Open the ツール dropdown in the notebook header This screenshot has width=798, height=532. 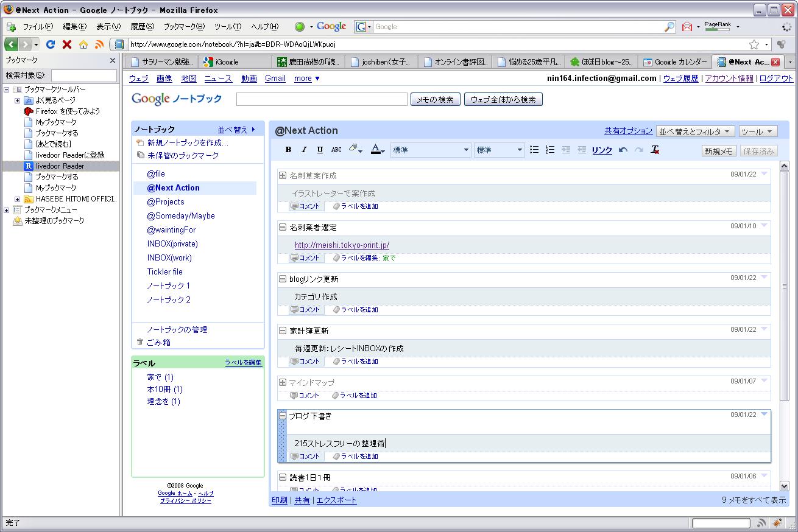coord(758,131)
